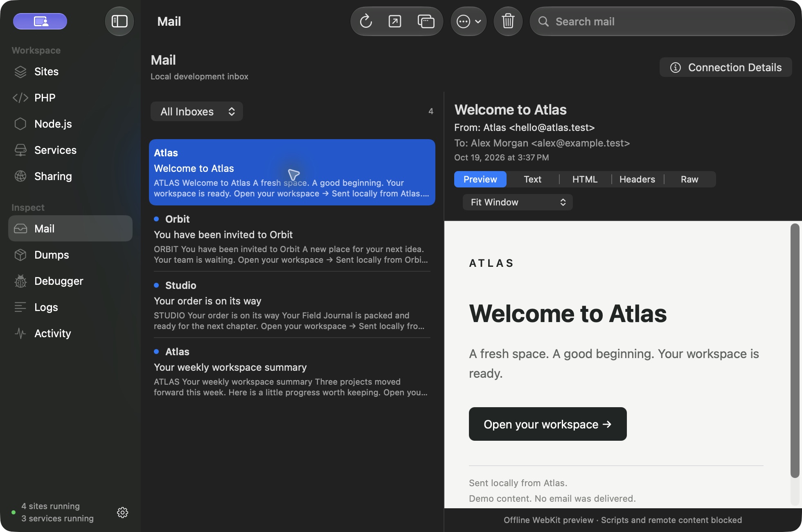Select the Welcome to Atlas email
The image size is (802, 532).
pyautogui.click(x=292, y=172)
